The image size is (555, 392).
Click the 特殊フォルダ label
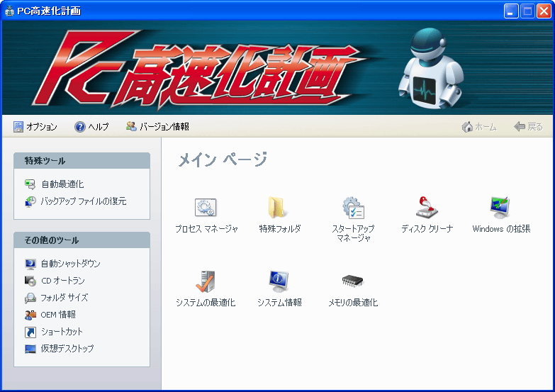280,229
